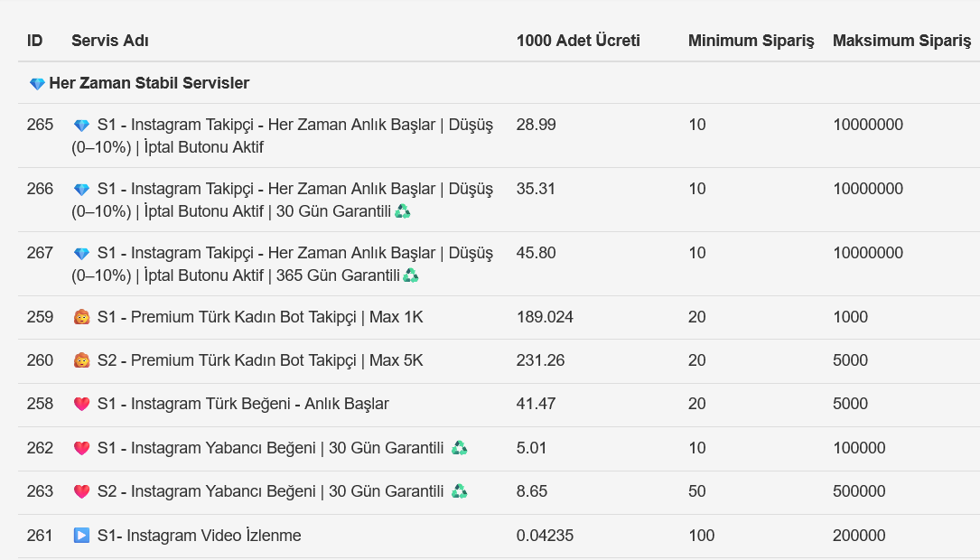Click the diamond icon beside service 265

coord(81,126)
